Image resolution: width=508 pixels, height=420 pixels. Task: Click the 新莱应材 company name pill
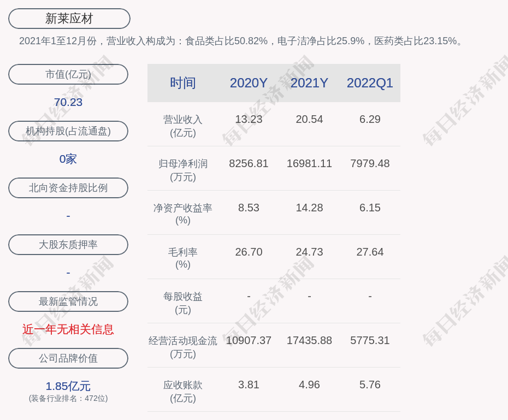(x=69, y=19)
